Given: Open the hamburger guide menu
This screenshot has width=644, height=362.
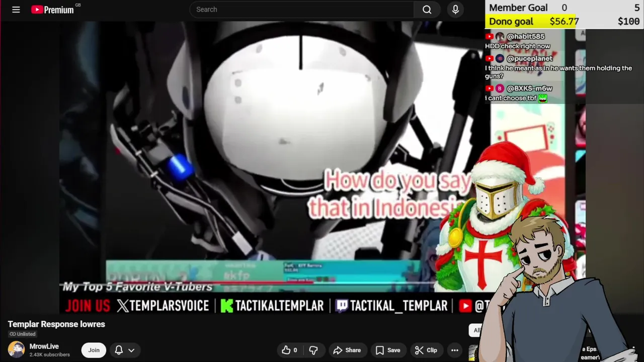Looking at the screenshot, I should click(x=16, y=10).
